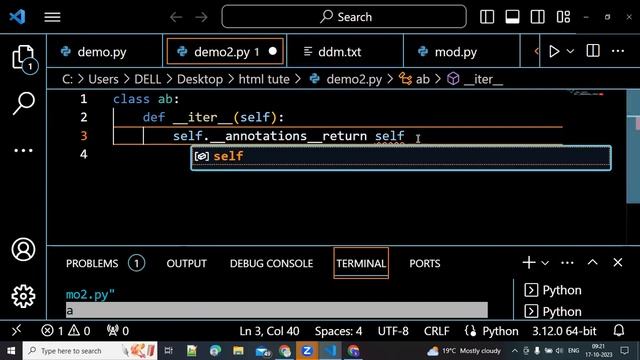The width and height of the screenshot is (640, 360).
Task: Create a new terminal with plus icon
Action: click(x=529, y=262)
